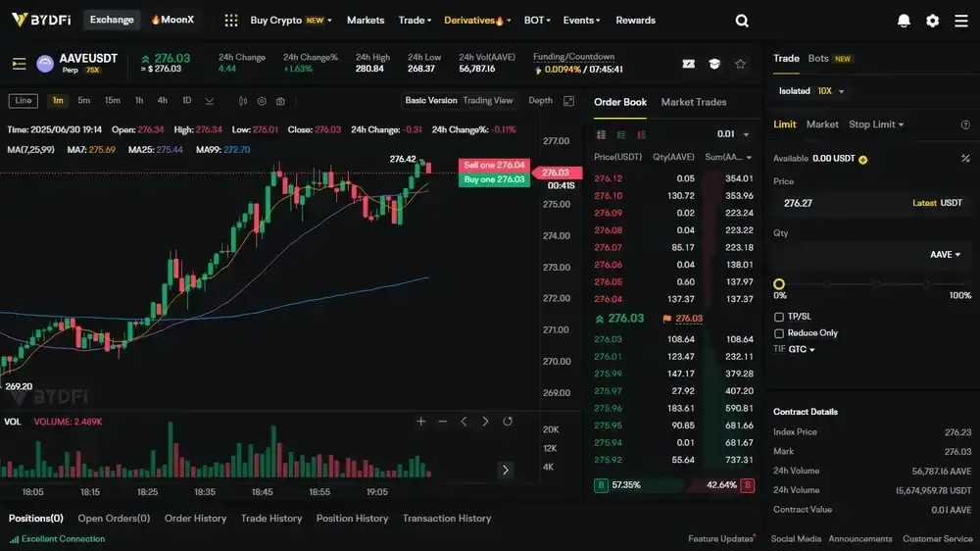
Task: Reset the chart view icon
Action: [x=508, y=422]
